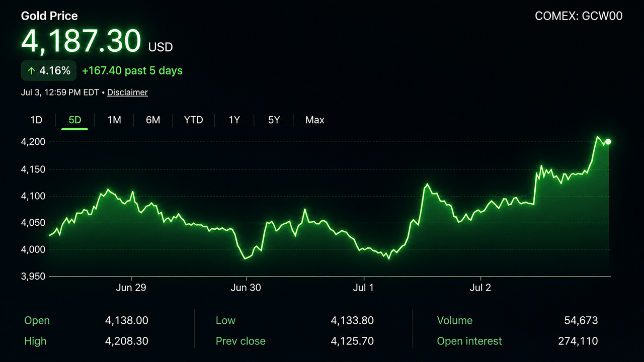Switch to the 1M range tab
The image size is (644, 362).
[114, 120]
